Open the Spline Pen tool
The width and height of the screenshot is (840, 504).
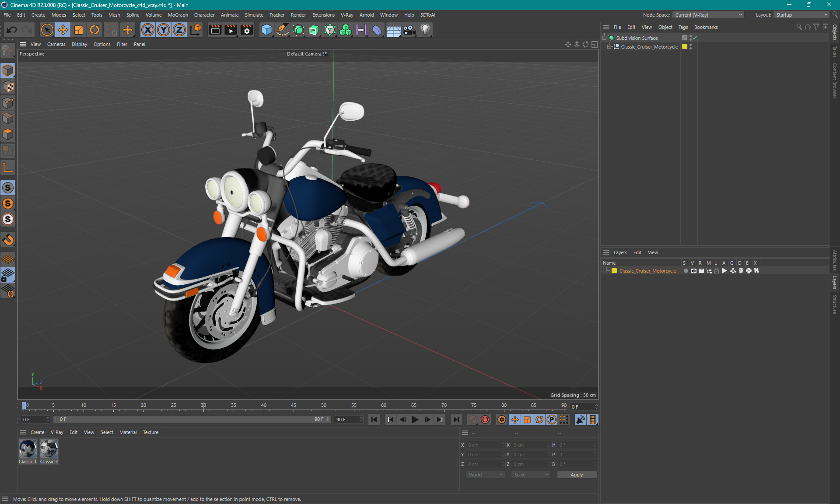(283, 30)
